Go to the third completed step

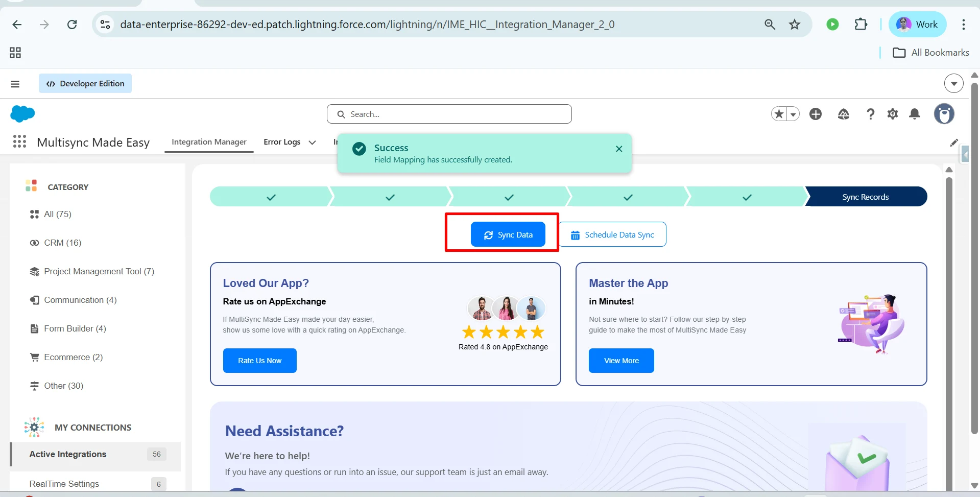[x=509, y=197]
